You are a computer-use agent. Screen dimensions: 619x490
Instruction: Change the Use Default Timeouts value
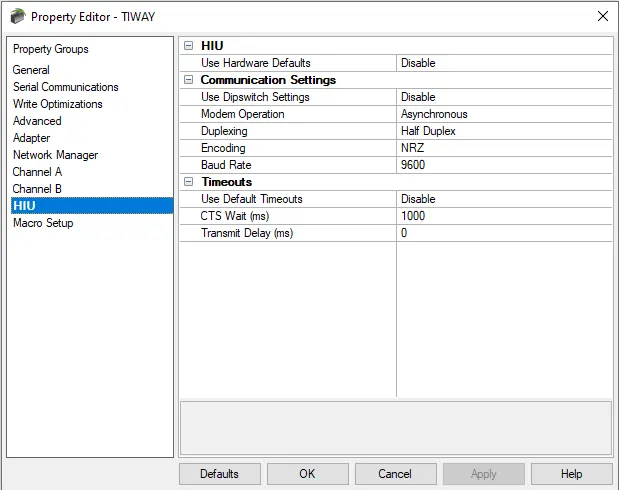(504, 199)
